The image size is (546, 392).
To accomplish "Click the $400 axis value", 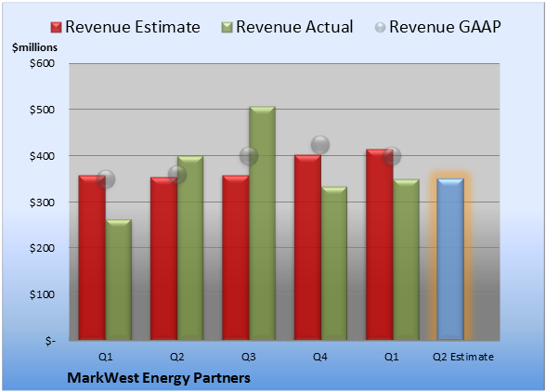I will tap(42, 156).
